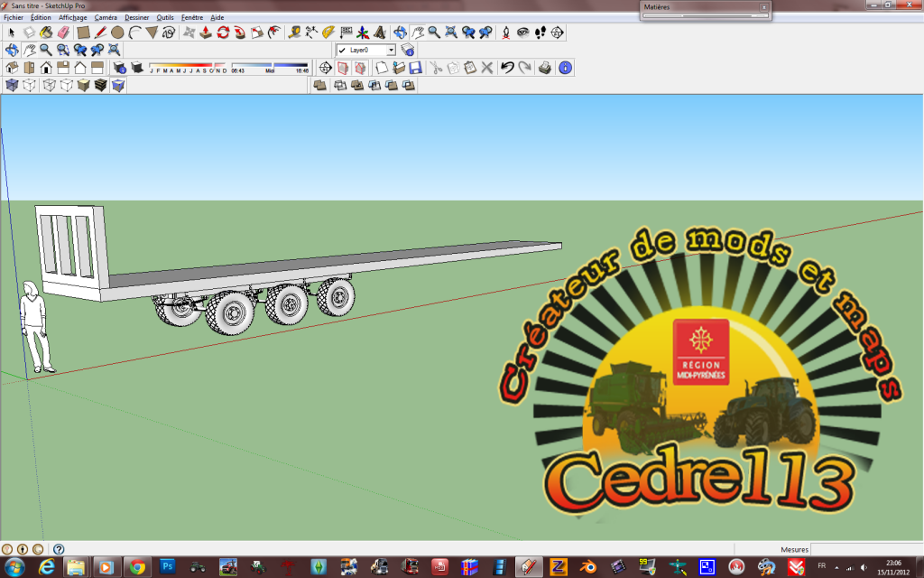Select the Zoom Window tool
The width and height of the screenshot is (924, 578).
tap(63, 51)
